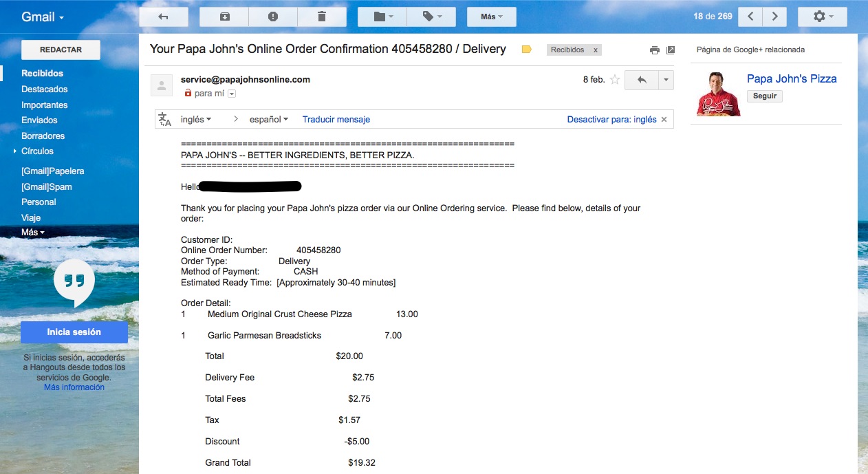
Task: Open the settings gear menu
Action: pos(823,17)
